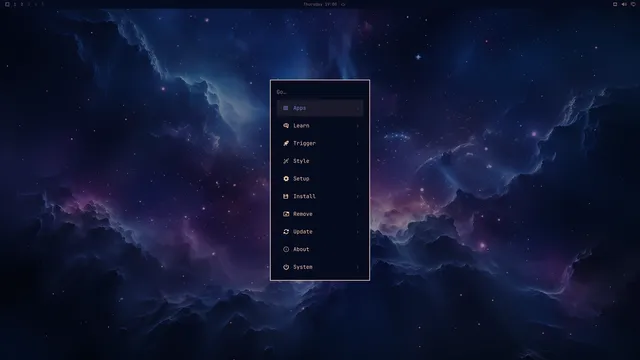Click the Apps grid icon
This screenshot has width=640, height=360.
pyautogui.click(x=286, y=108)
